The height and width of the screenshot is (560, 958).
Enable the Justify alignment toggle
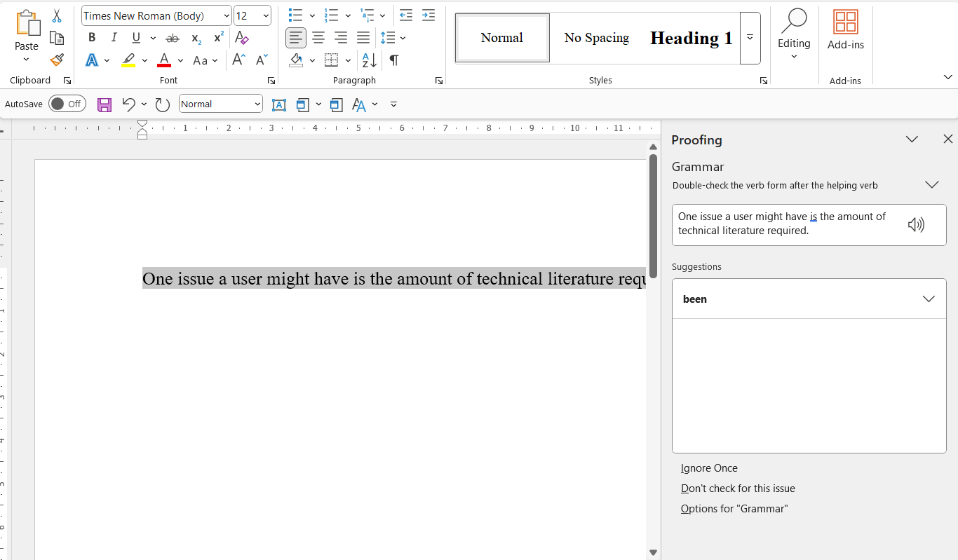[x=363, y=37]
